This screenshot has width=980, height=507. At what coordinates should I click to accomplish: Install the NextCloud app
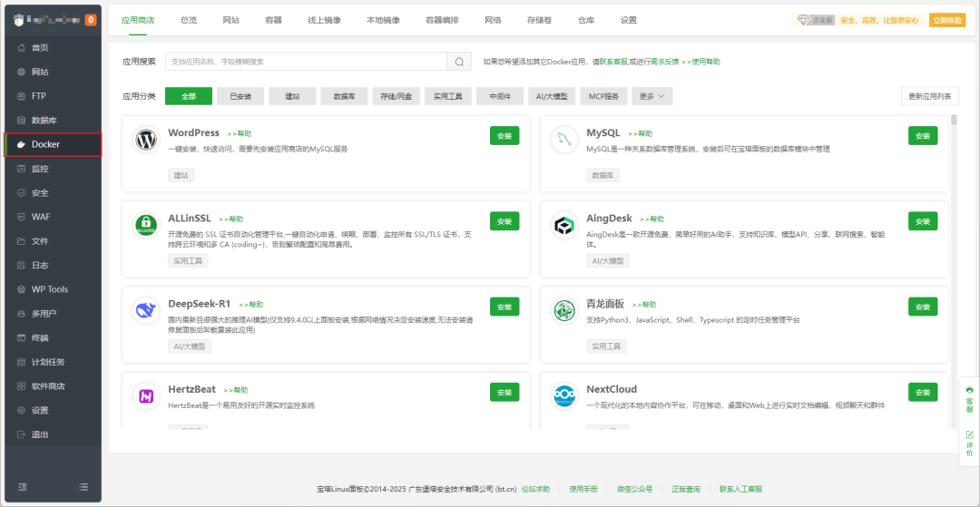click(923, 392)
